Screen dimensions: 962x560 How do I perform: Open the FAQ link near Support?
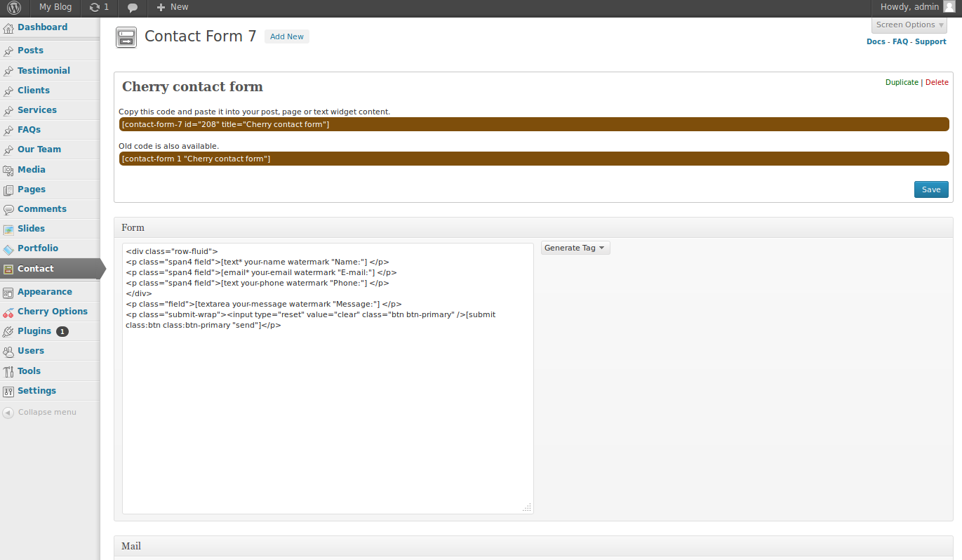[x=900, y=41]
